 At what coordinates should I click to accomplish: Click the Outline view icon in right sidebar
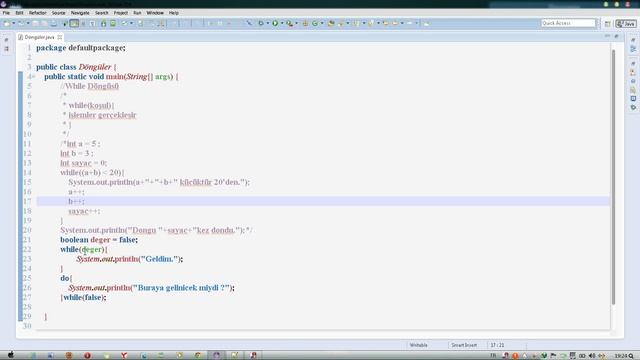pyautogui.click(x=633, y=49)
